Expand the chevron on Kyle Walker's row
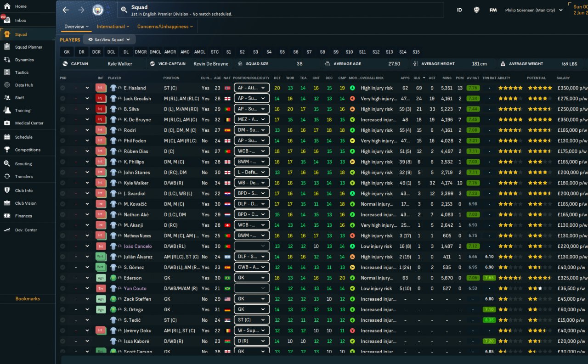This screenshot has height=364, width=588. (87, 183)
